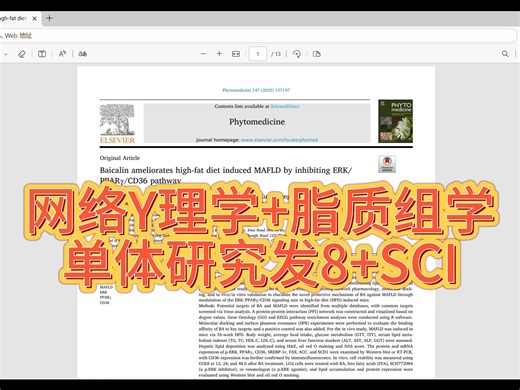The image size is (520, 390).
Task: Open the ScienceDirect link
Action: click(x=285, y=106)
